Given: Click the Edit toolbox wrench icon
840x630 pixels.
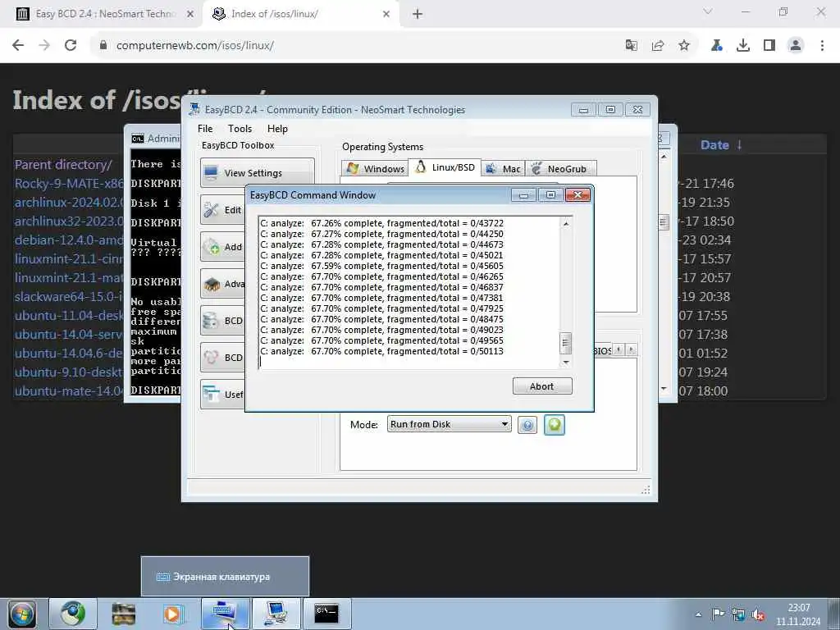Looking at the screenshot, I should (x=212, y=209).
